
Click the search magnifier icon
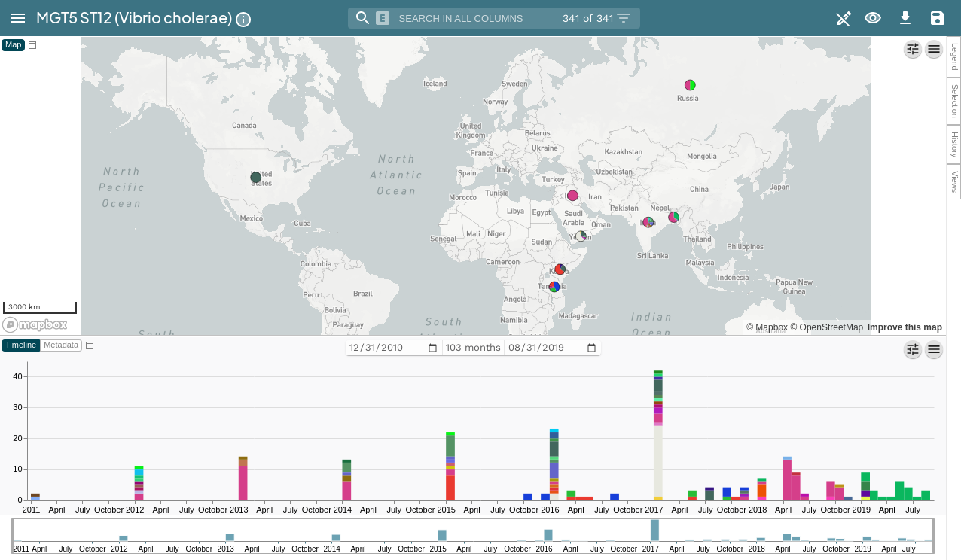point(362,18)
